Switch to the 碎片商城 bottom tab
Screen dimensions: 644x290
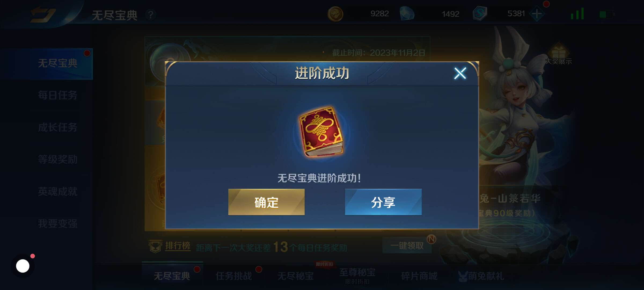click(x=419, y=276)
